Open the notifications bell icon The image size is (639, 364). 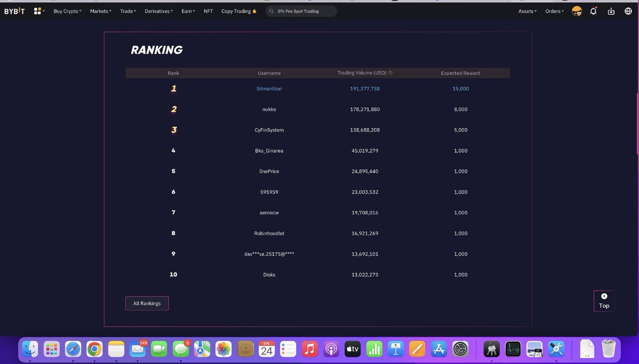[593, 11]
